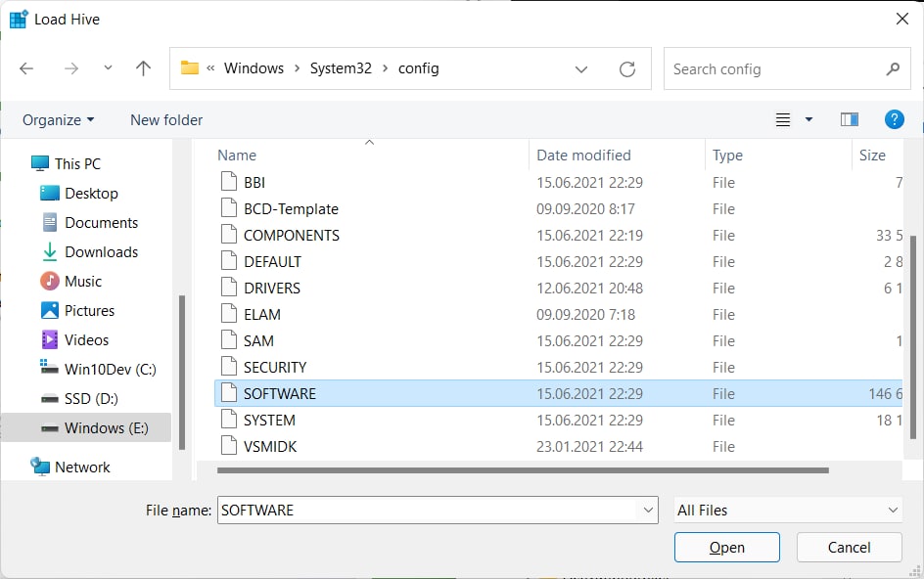Screen dimensions: 924x579
Task: Select the SOFTWARE file
Action: click(x=559, y=393)
